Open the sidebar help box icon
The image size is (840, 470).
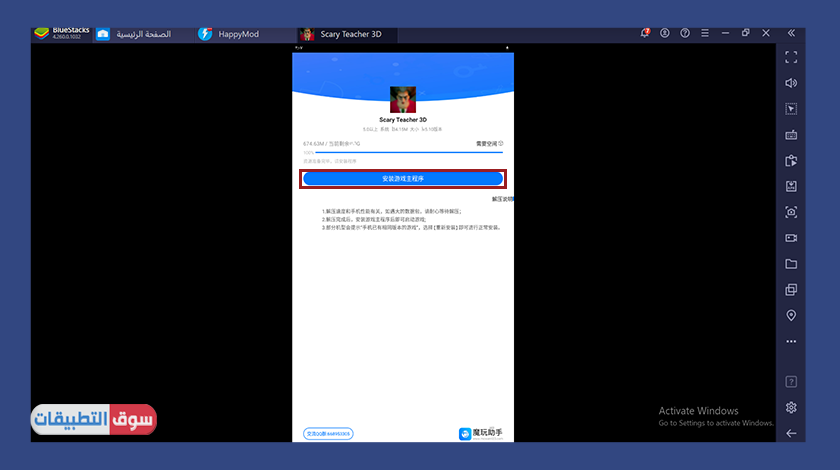click(791, 382)
